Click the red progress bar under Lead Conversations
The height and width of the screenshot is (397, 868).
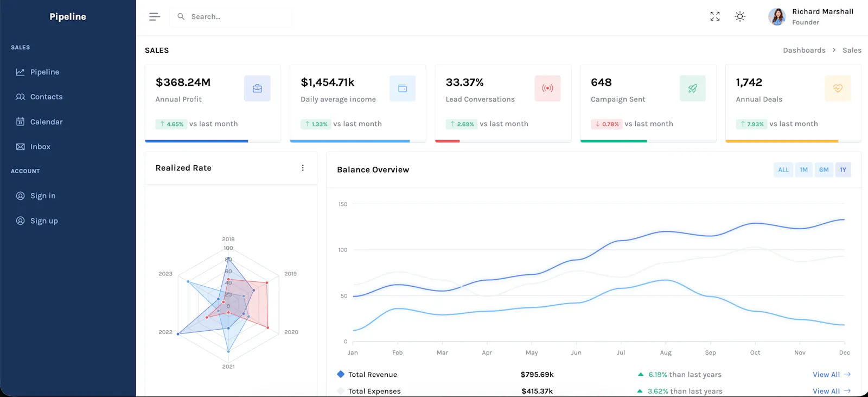point(448,141)
